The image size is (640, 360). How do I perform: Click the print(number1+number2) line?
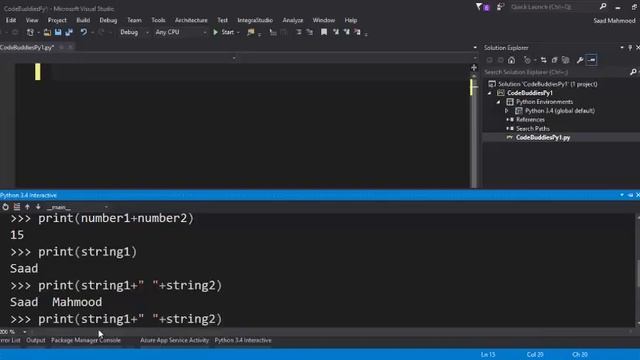[x=102, y=218]
